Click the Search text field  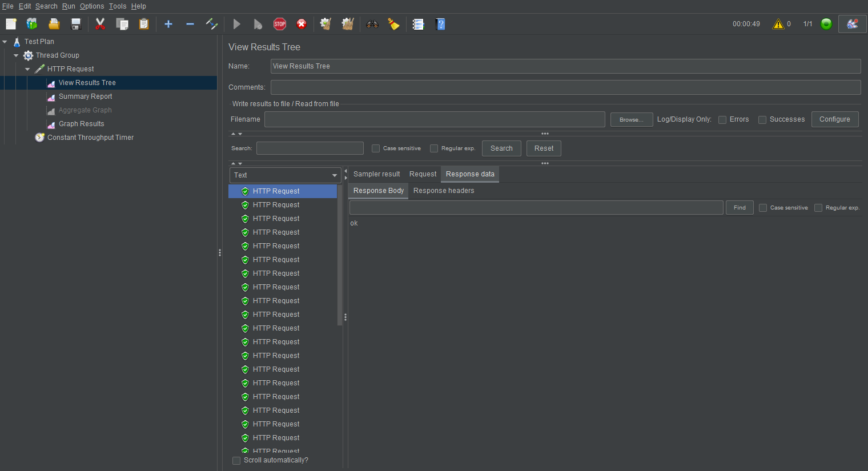tap(310, 148)
